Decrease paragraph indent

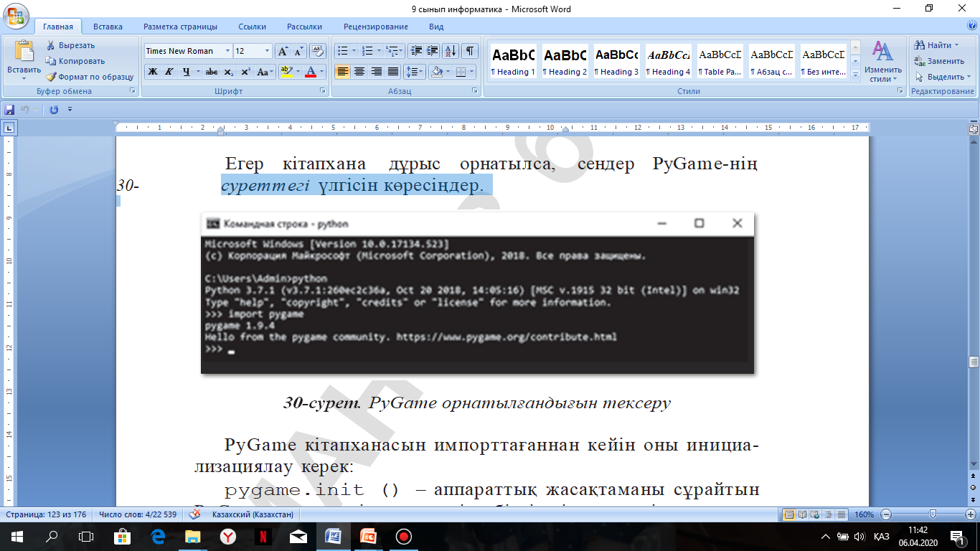click(415, 51)
